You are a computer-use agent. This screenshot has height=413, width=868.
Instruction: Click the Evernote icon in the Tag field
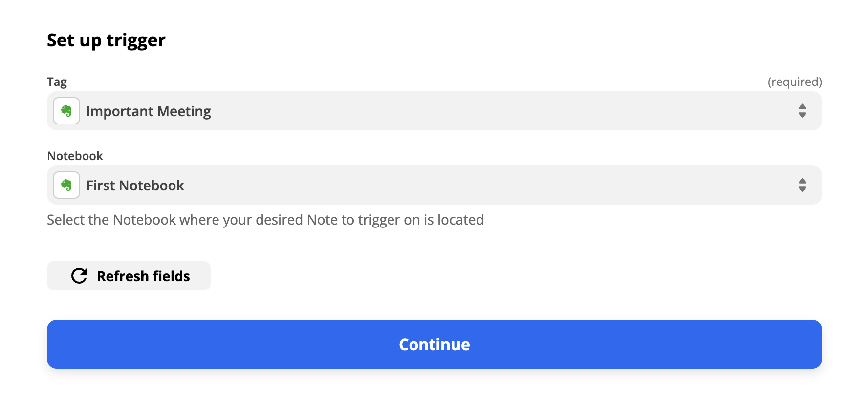pyautogui.click(x=66, y=111)
